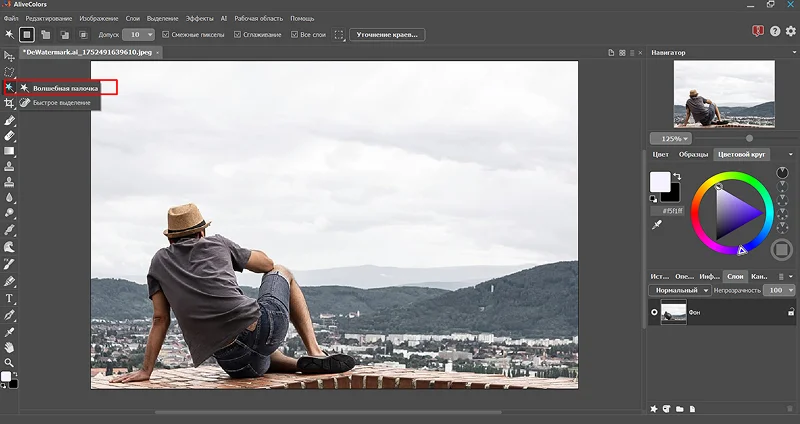This screenshot has height=424, width=800.
Task: Adjust the Navigator zoom slider
Action: click(x=749, y=138)
